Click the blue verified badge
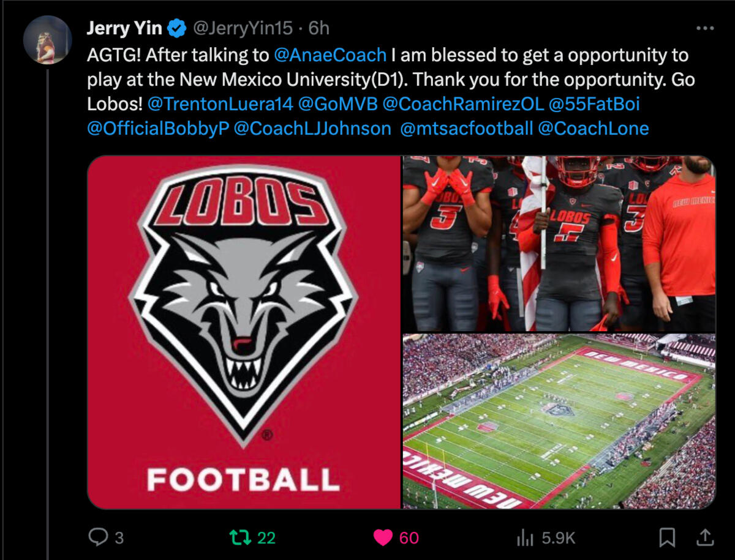735x560 pixels. click(177, 28)
